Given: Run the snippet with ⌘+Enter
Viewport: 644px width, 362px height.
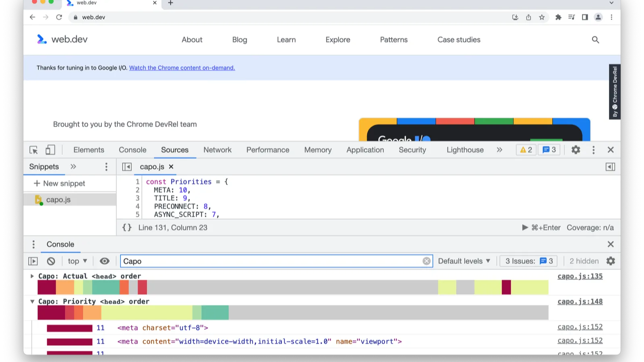Looking at the screenshot, I should pos(541,228).
